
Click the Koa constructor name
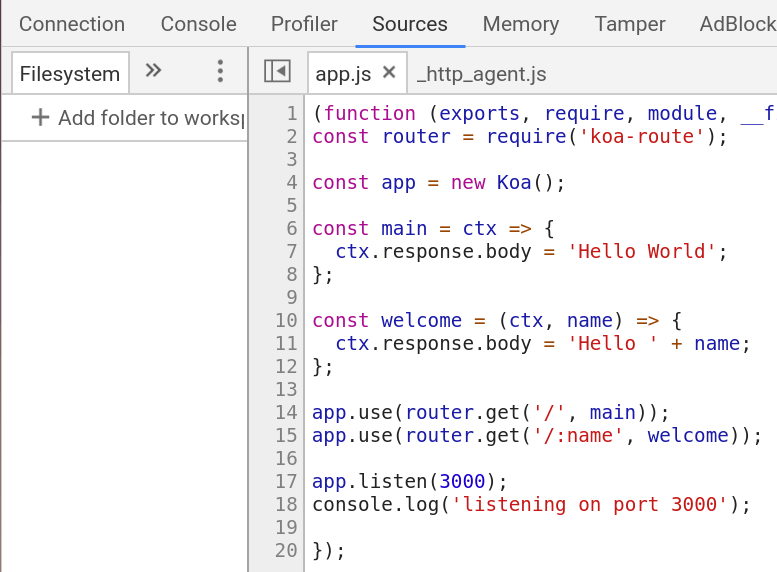click(x=514, y=182)
